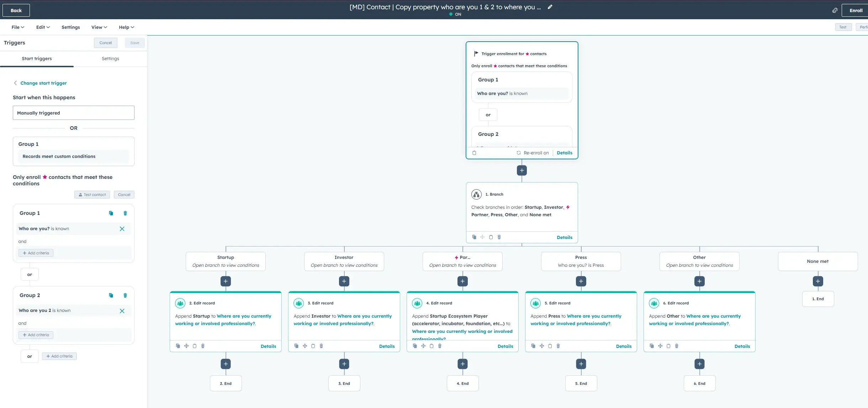Click the Enroll button
Viewport: 868px width, 408px height.
[x=855, y=10]
